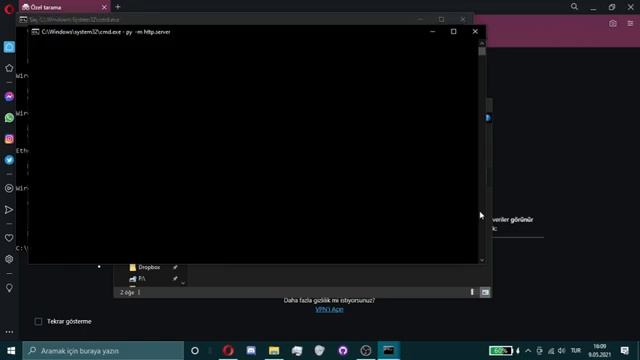Switch File Explorer to large icons view
The height and width of the screenshot is (360, 640).
[485, 292]
